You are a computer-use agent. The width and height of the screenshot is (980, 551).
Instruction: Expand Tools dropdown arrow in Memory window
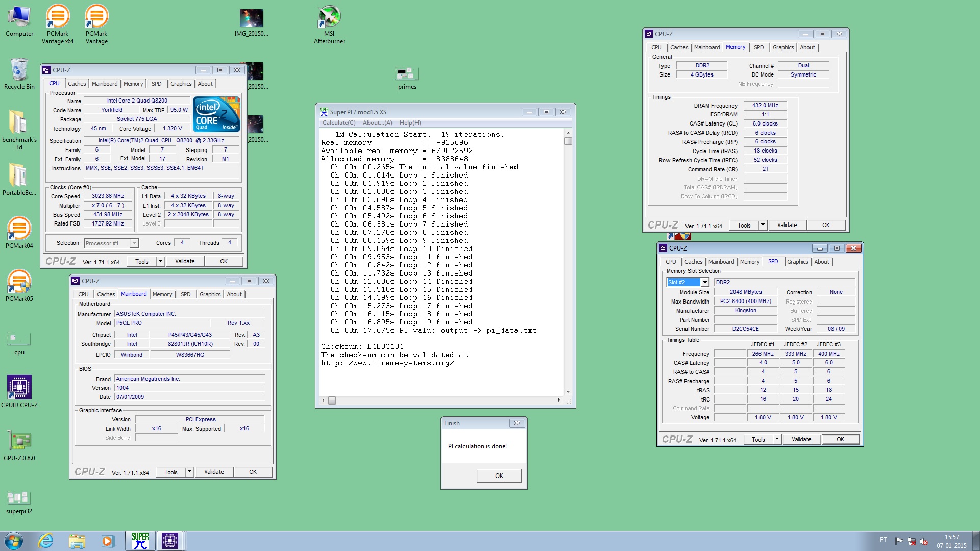(x=763, y=225)
